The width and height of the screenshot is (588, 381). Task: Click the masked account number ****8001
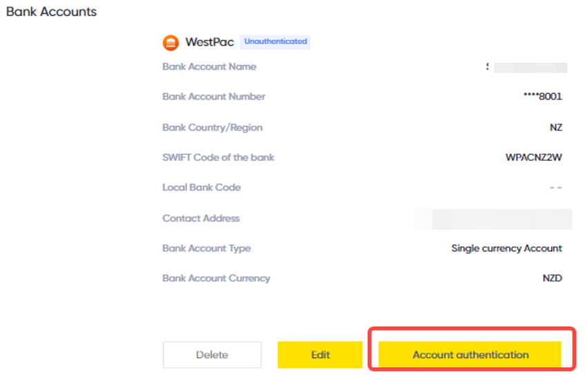(x=542, y=97)
